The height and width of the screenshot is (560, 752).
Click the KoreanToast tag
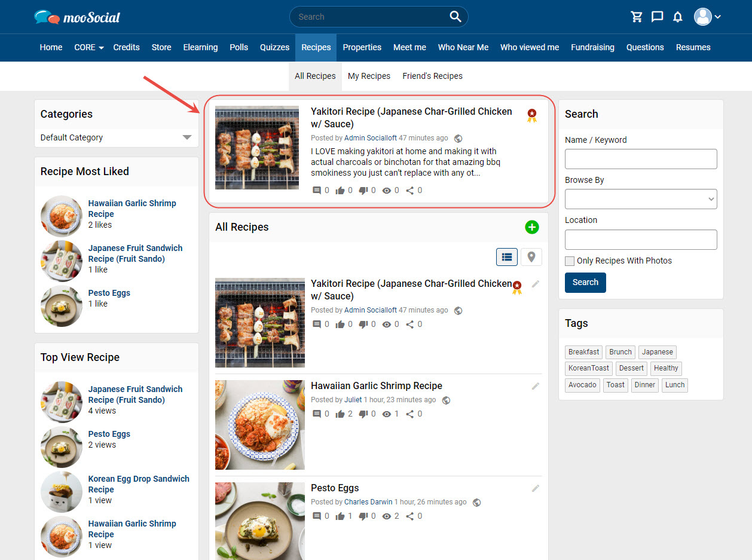click(589, 368)
